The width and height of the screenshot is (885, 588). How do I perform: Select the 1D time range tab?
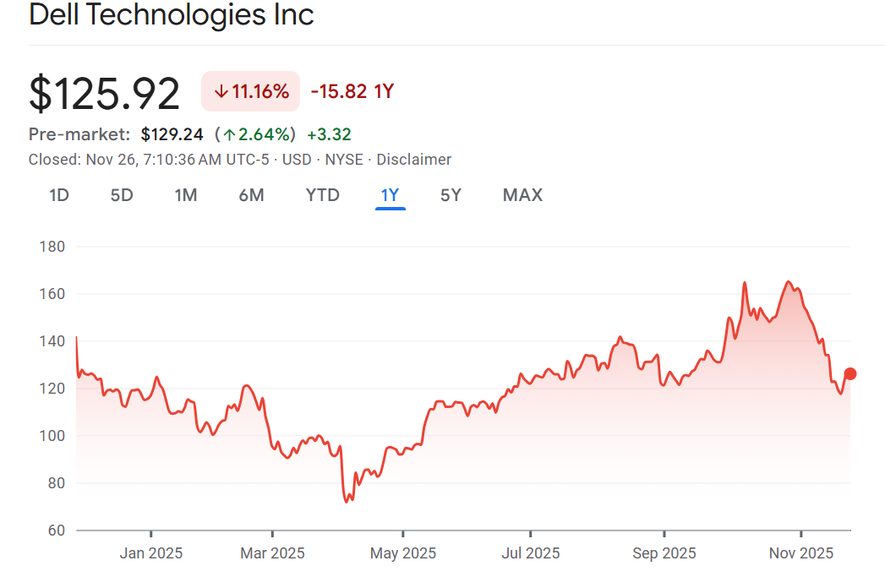[59, 195]
